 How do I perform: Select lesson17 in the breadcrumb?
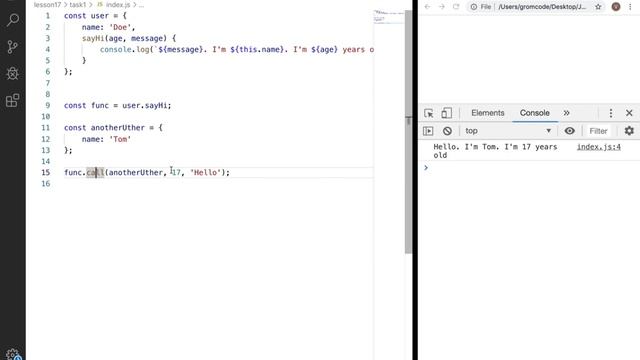click(47, 5)
